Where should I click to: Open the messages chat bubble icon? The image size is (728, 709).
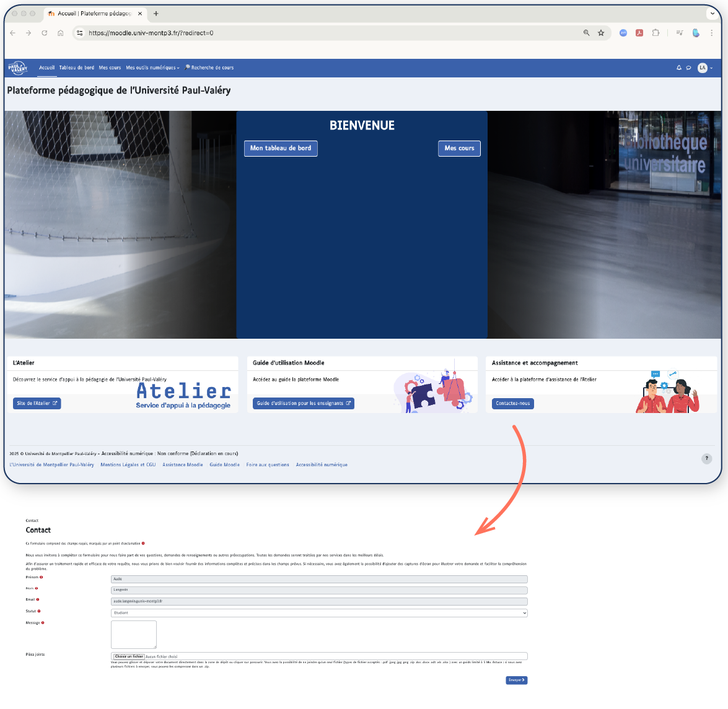[x=688, y=67]
